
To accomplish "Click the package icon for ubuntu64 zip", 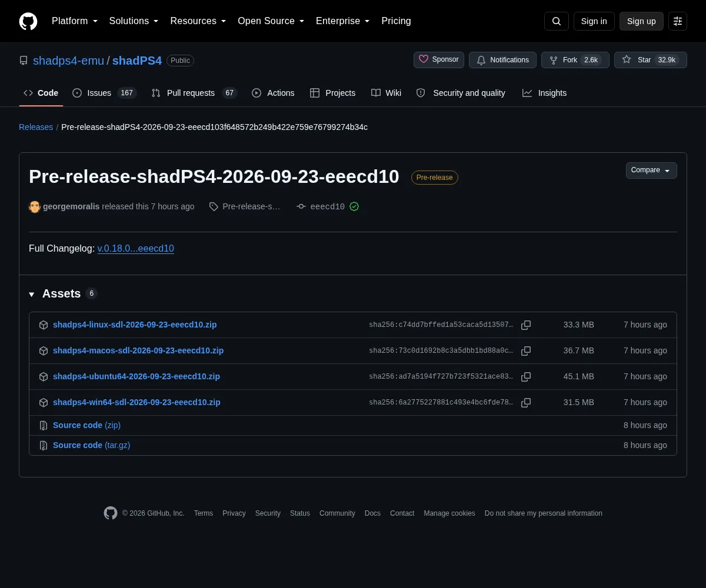I will coord(44,377).
